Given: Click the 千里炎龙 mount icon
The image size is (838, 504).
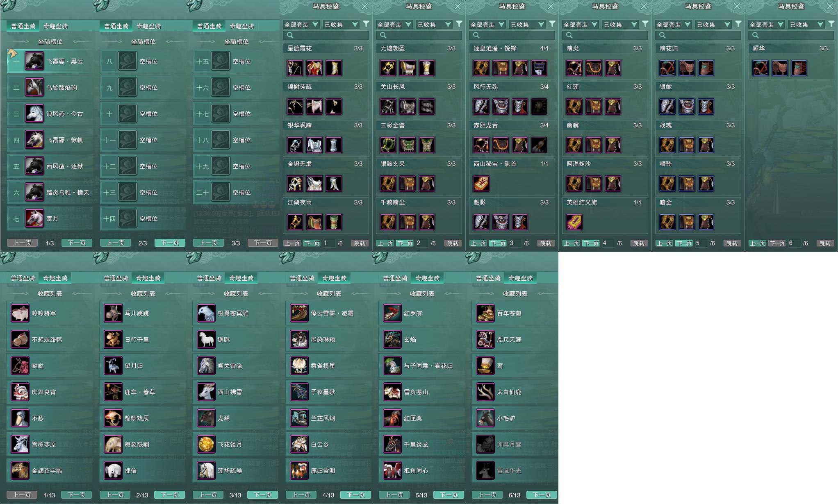Looking at the screenshot, I should point(392,444).
